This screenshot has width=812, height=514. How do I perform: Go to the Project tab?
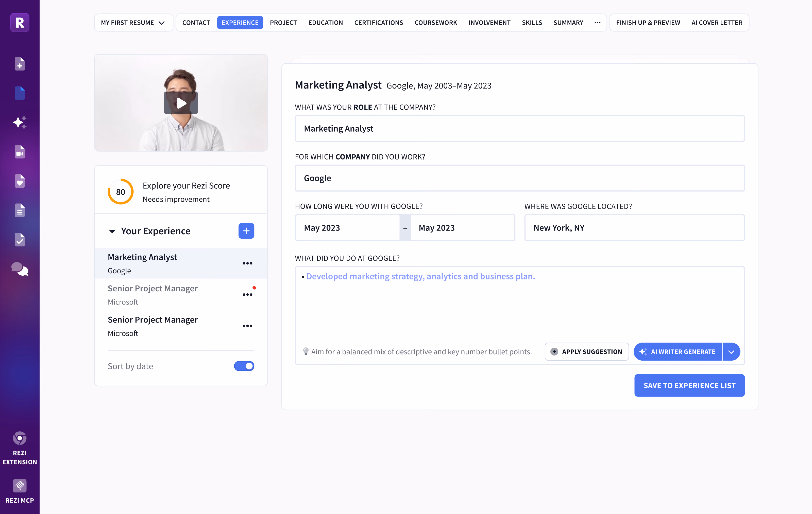tap(283, 23)
